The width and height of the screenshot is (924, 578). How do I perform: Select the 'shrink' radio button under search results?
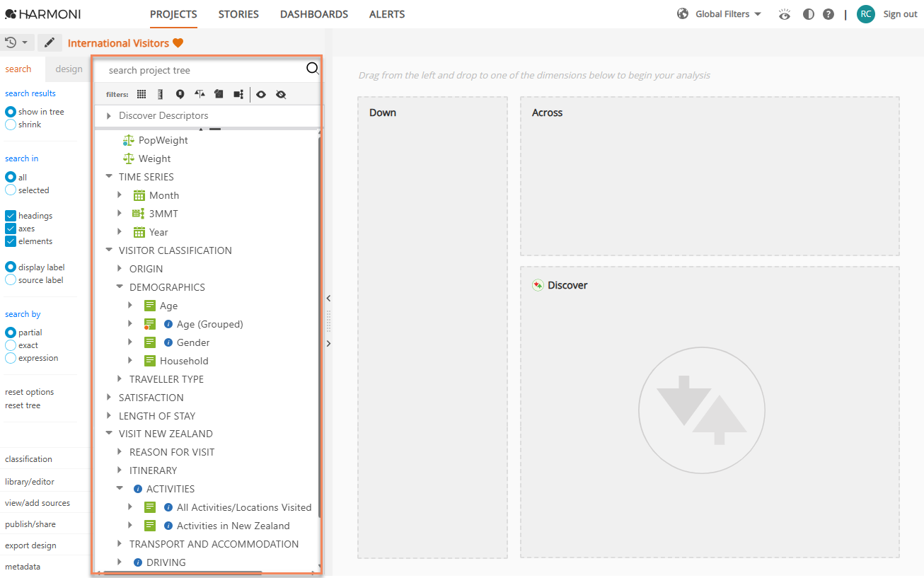(x=10, y=124)
